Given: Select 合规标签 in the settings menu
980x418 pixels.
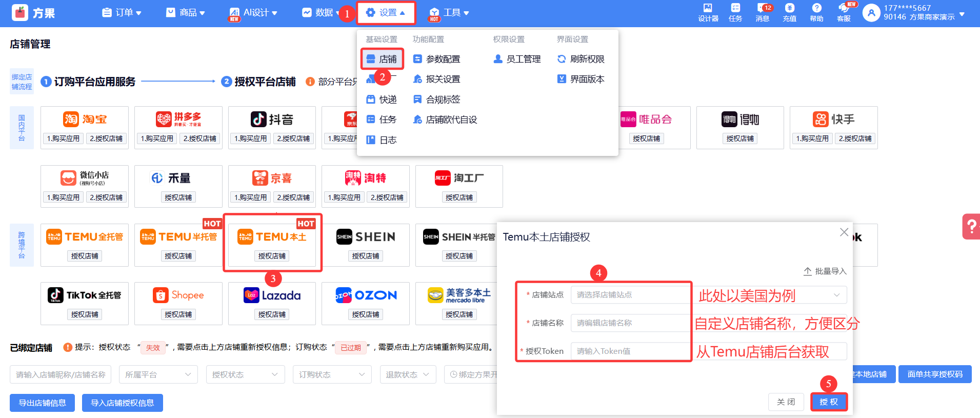Looking at the screenshot, I should (x=437, y=99).
